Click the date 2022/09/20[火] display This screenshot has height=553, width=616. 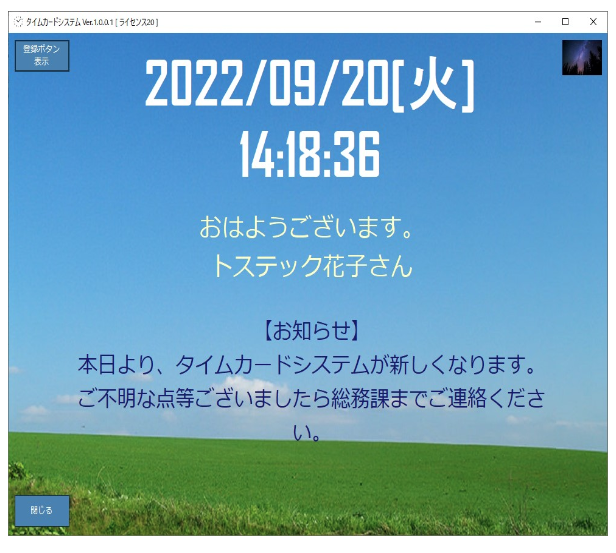(309, 87)
